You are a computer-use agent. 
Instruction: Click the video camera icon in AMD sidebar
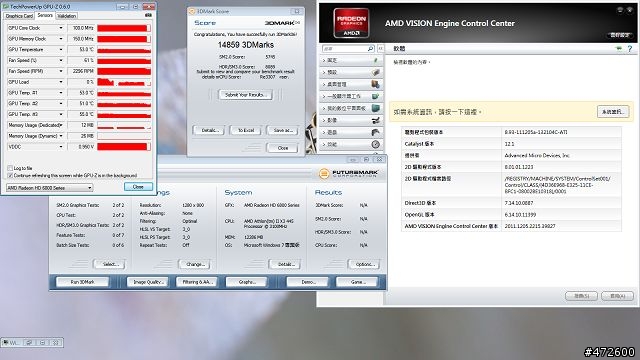click(x=376, y=120)
